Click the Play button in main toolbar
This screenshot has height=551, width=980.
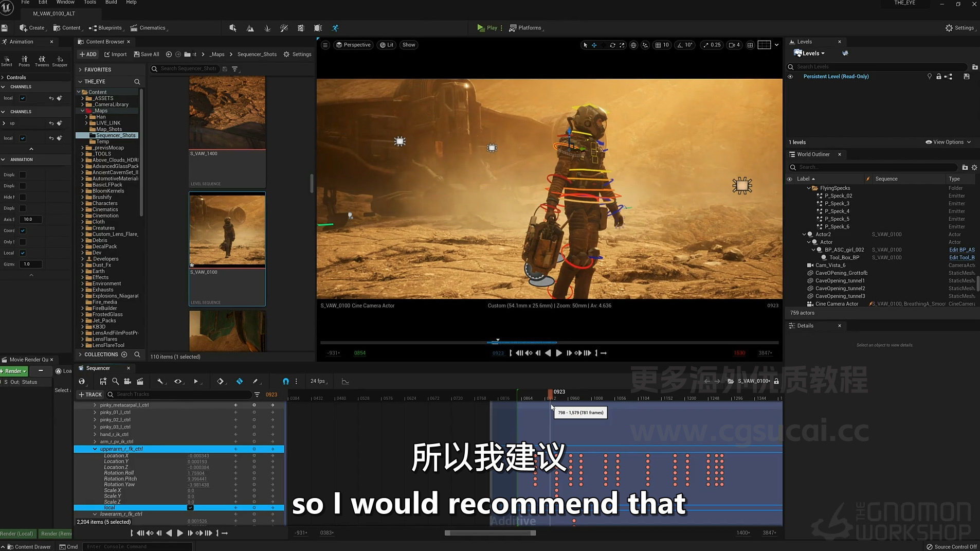coord(487,28)
